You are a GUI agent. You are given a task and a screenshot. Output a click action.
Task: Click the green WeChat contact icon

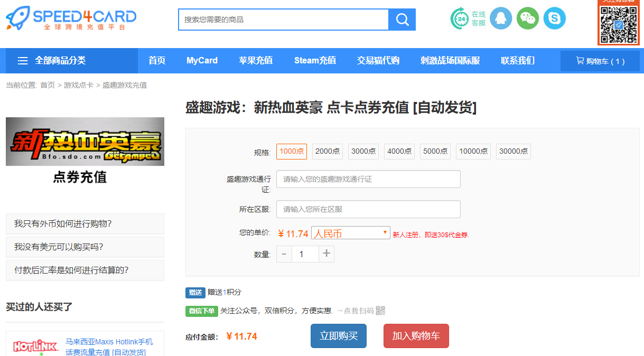527,18
